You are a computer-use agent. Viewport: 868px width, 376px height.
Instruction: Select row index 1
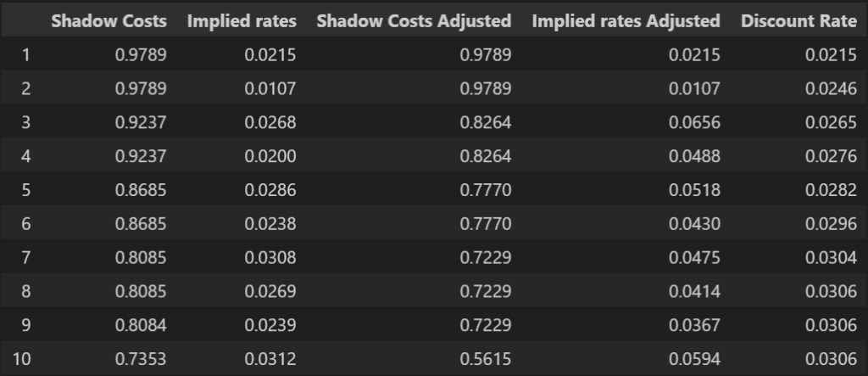[x=26, y=55]
